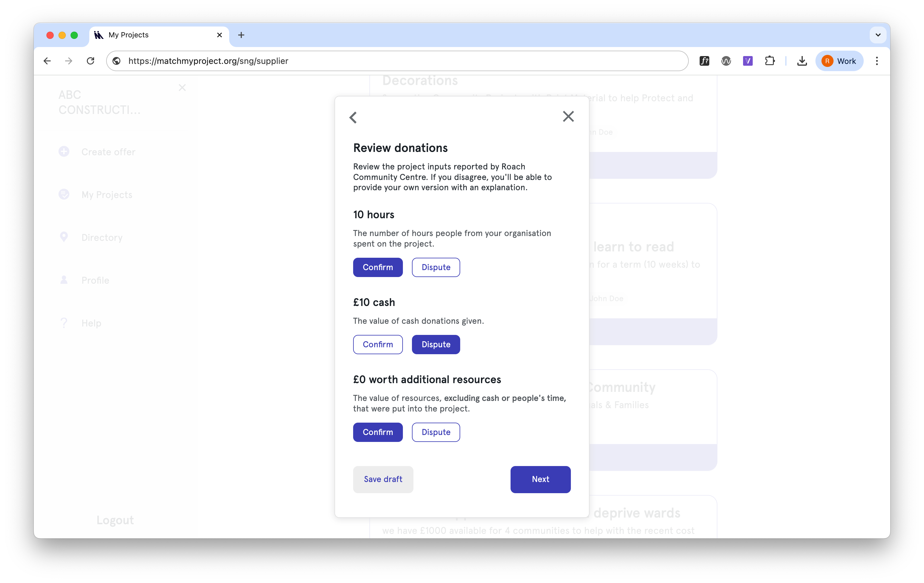Confirm the 10 hours donation

point(378,267)
